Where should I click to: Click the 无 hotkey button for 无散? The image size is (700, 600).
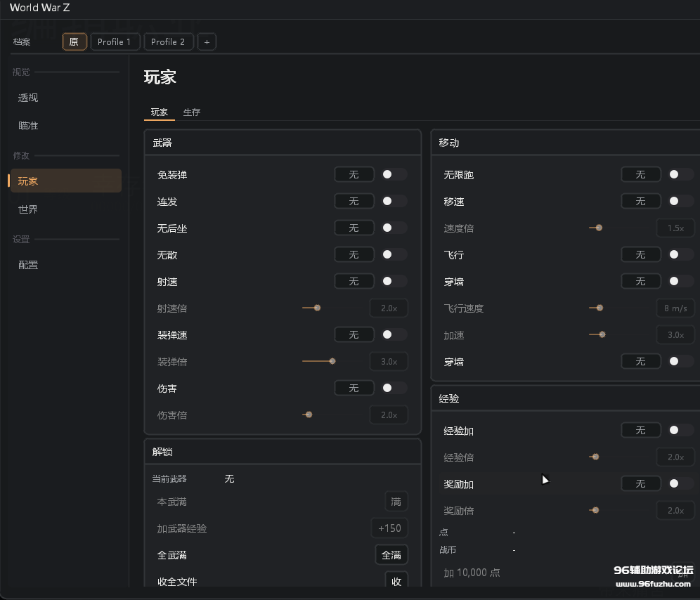[354, 254]
